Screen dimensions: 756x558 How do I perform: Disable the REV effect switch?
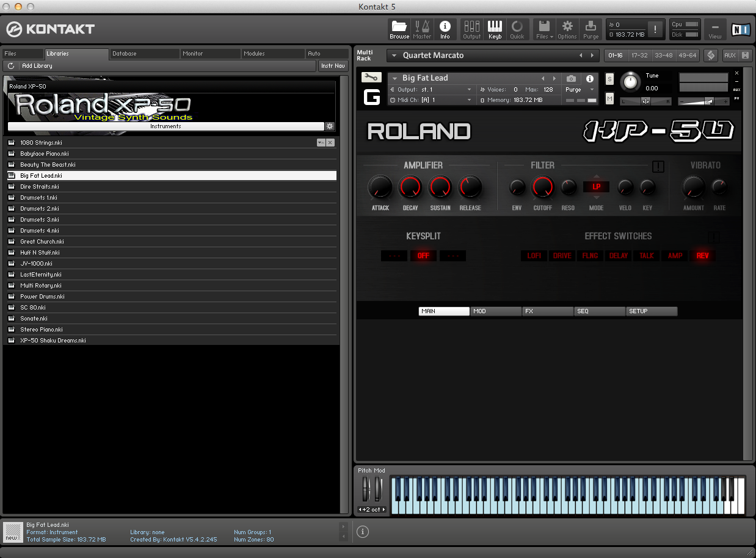(x=703, y=256)
